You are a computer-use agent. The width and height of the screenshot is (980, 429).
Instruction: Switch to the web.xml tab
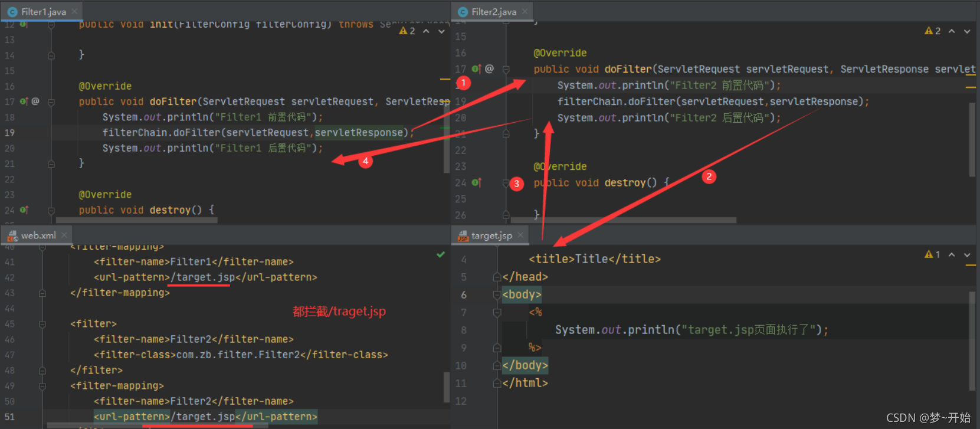click(37, 235)
